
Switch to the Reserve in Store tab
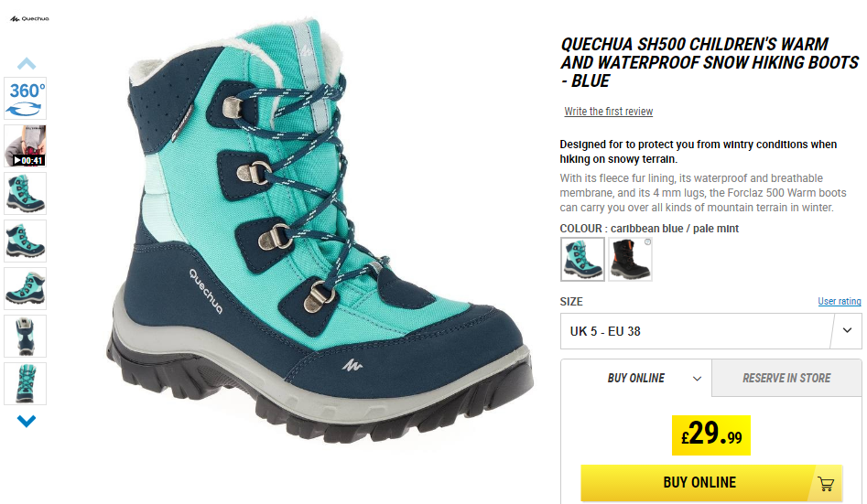(x=786, y=378)
